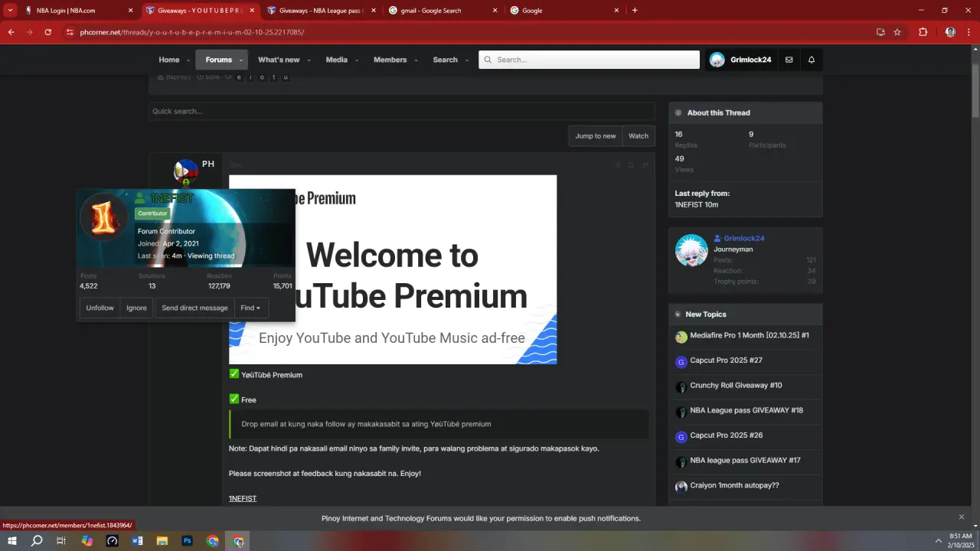This screenshot has width=980, height=551.
Task: Click the Capcut Pro 2025 #27 avatar
Action: coord(681,362)
